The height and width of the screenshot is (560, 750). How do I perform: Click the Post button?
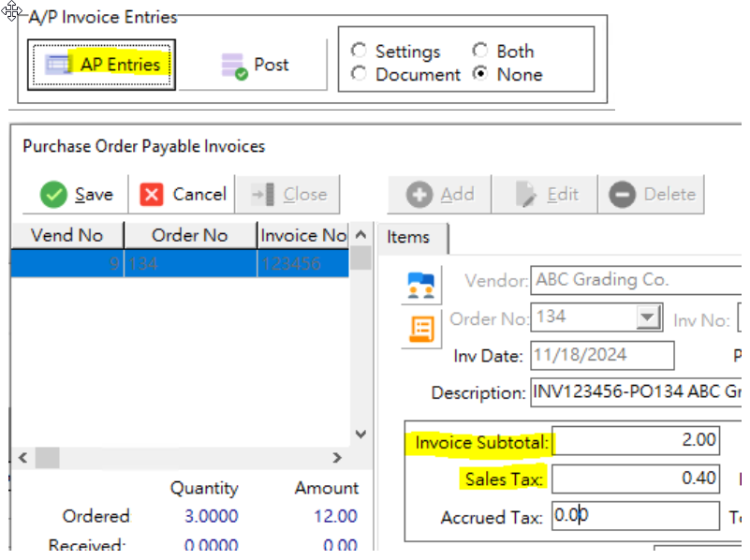pyautogui.click(x=255, y=65)
